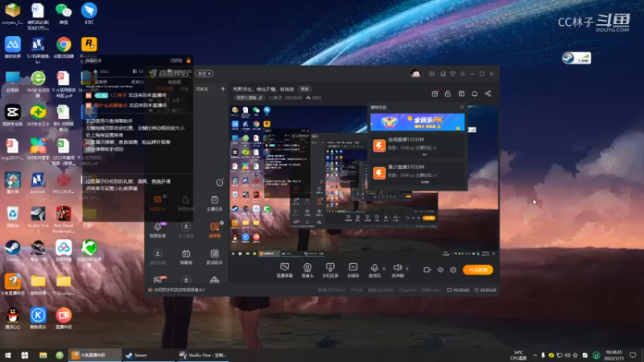Viewport: 644px width, 362px height.
Task: Open the 弹幕秀 tool
Action: coord(186,257)
